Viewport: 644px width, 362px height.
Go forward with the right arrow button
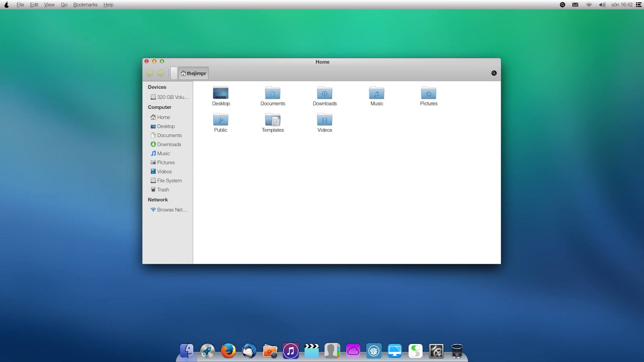coord(160,73)
